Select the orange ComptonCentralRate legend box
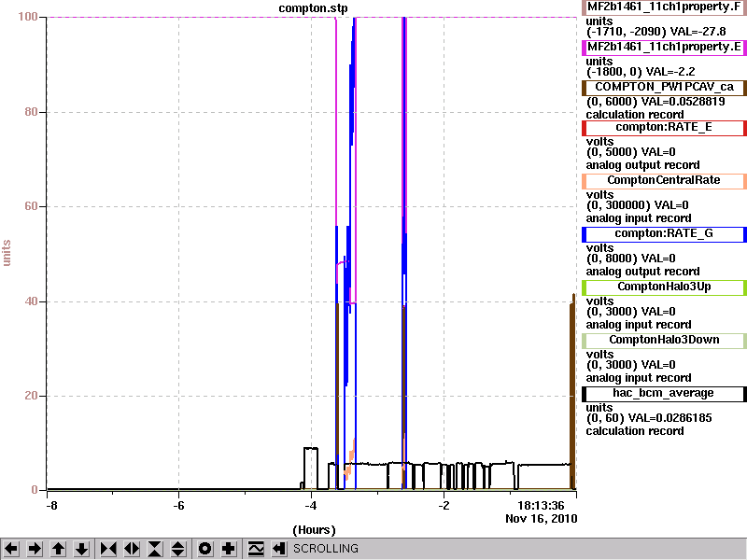This screenshot has height=560, width=747. pyautogui.click(x=664, y=181)
